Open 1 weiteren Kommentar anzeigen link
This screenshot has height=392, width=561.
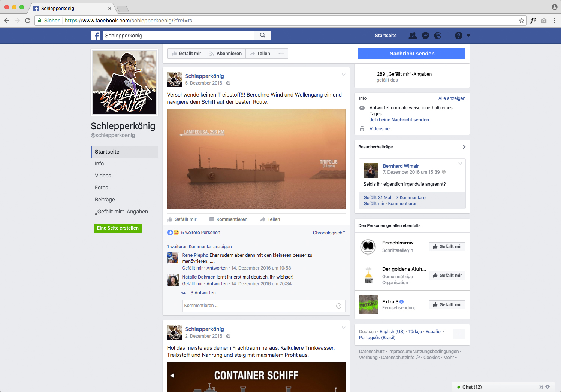point(199,247)
